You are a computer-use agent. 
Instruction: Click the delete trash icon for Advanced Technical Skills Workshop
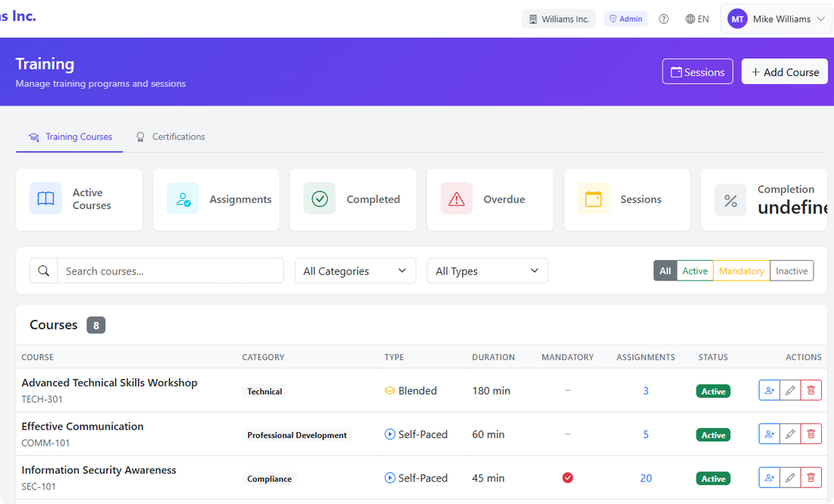(810, 389)
